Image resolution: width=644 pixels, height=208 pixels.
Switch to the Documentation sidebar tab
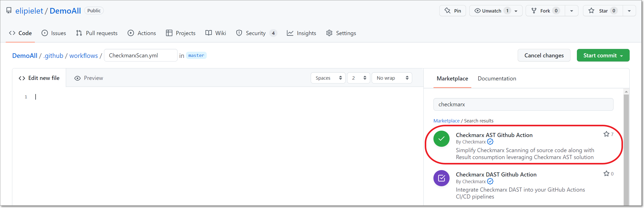coord(497,78)
